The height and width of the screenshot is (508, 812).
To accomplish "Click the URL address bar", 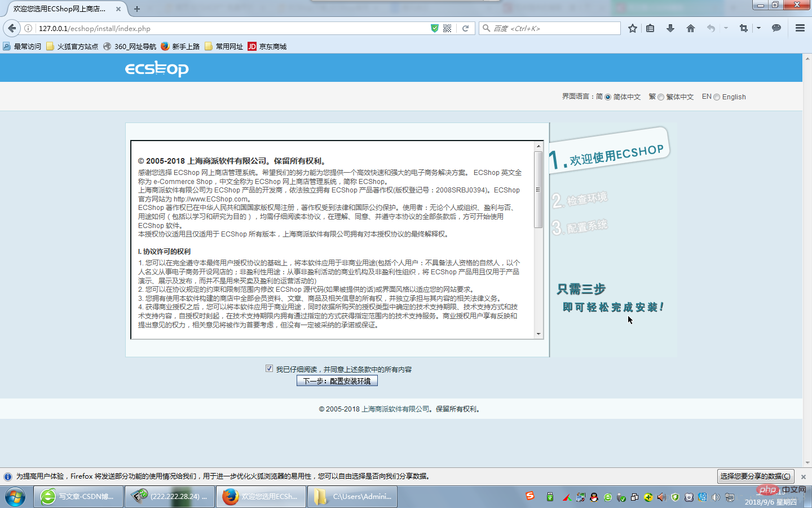I will pyautogui.click(x=231, y=28).
